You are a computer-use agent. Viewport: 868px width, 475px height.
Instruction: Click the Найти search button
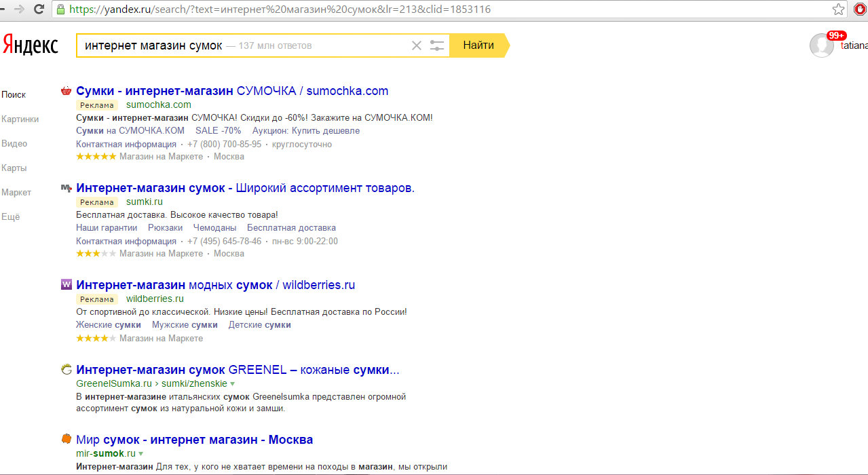pos(478,45)
